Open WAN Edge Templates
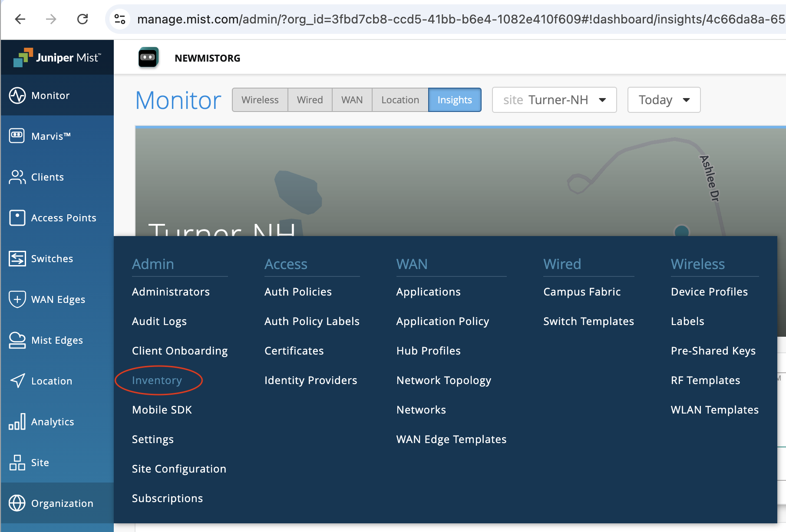786x532 pixels. click(452, 439)
